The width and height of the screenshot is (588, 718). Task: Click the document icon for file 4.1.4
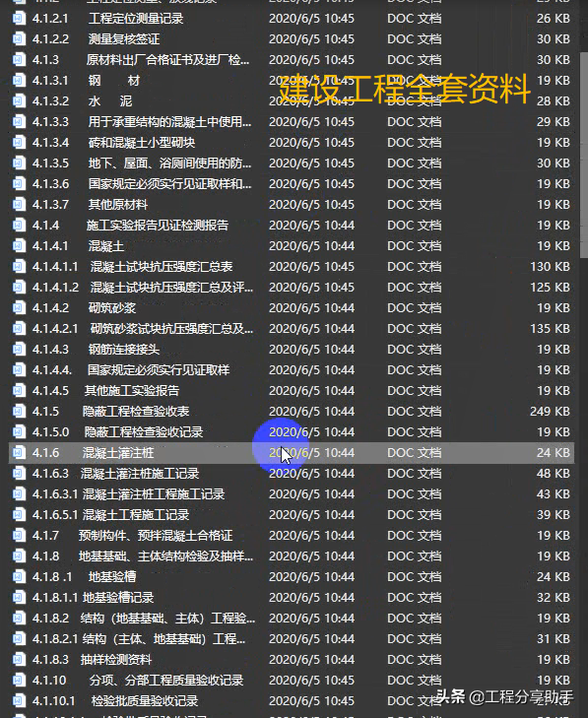pos(19,226)
